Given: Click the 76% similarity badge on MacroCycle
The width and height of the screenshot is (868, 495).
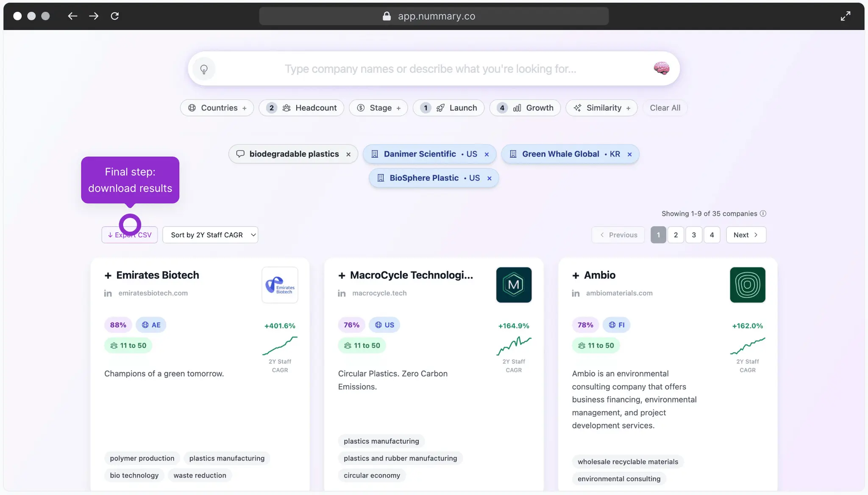Looking at the screenshot, I should click(352, 325).
